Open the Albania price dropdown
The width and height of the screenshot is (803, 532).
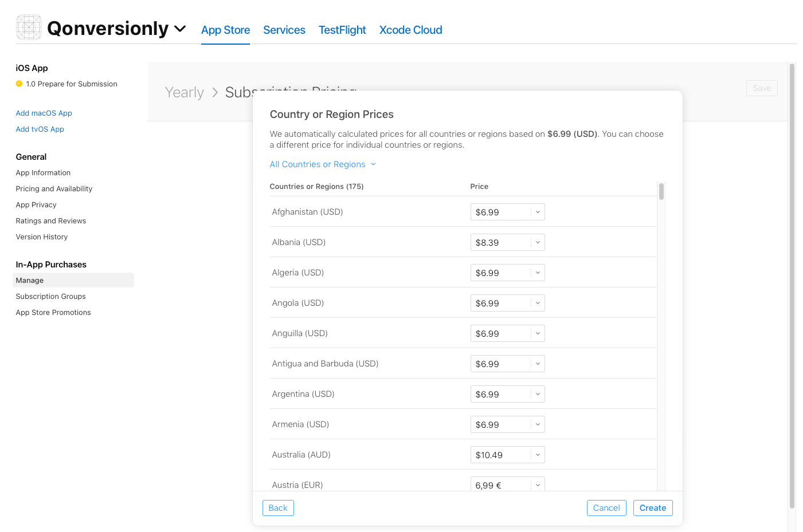(507, 242)
